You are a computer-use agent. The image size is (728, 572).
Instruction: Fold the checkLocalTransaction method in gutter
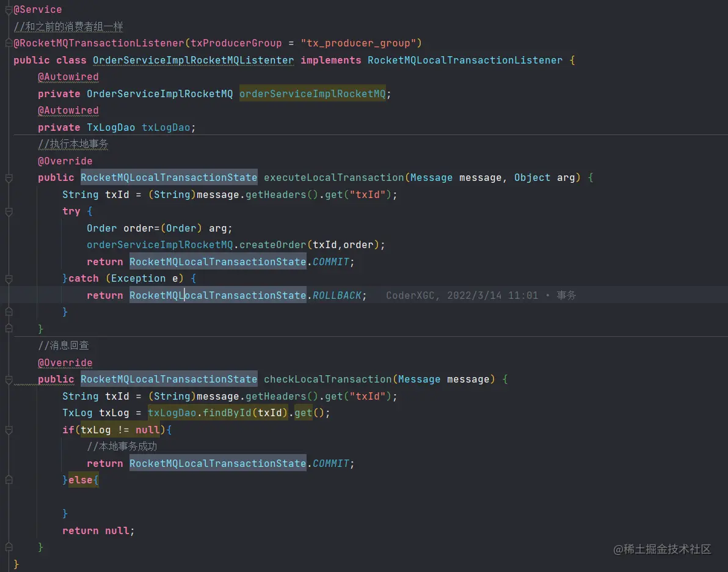point(9,380)
